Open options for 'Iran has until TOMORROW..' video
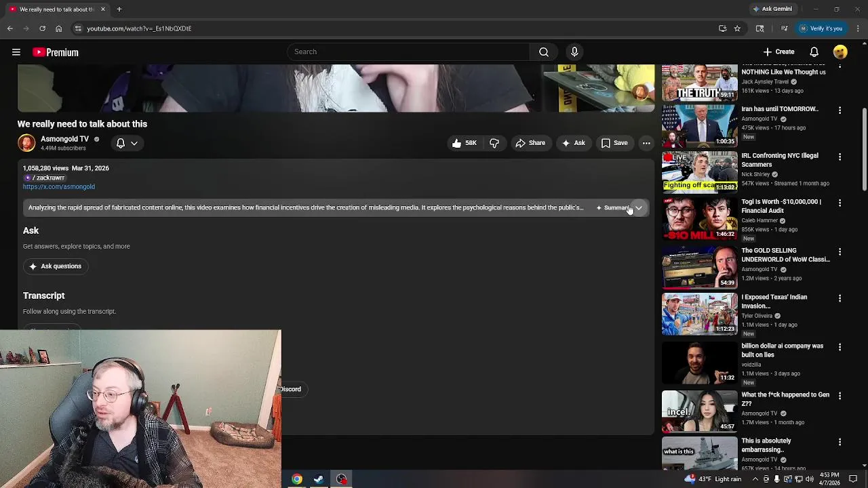This screenshot has height=488, width=868. click(x=840, y=110)
